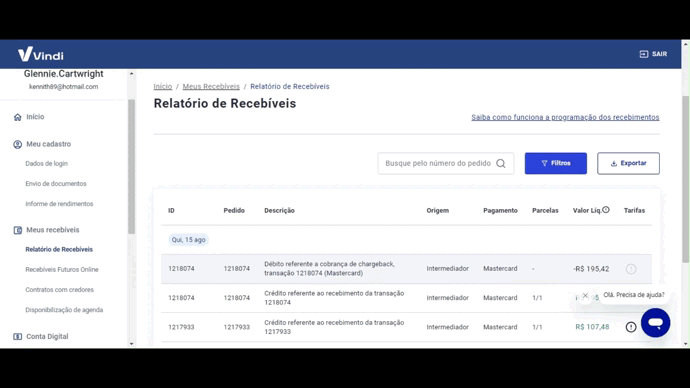Viewport: 690px width, 388px height.
Task: Click the page scrollbar thumb
Action: 685,179
